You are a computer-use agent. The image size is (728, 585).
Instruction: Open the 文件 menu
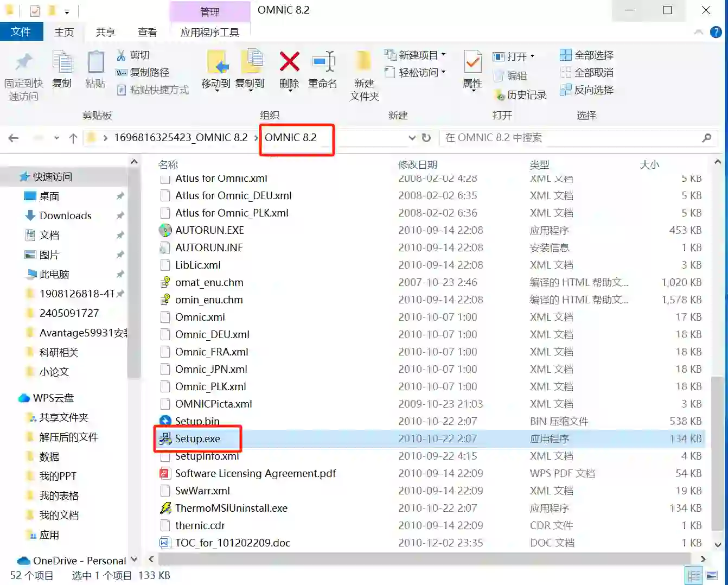pyautogui.click(x=22, y=31)
